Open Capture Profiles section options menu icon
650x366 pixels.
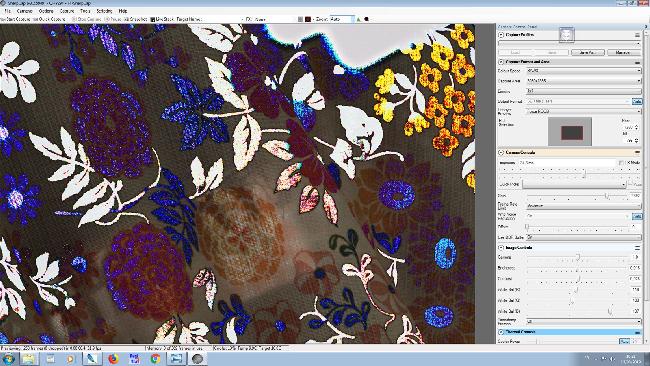[x=637, y=35]
